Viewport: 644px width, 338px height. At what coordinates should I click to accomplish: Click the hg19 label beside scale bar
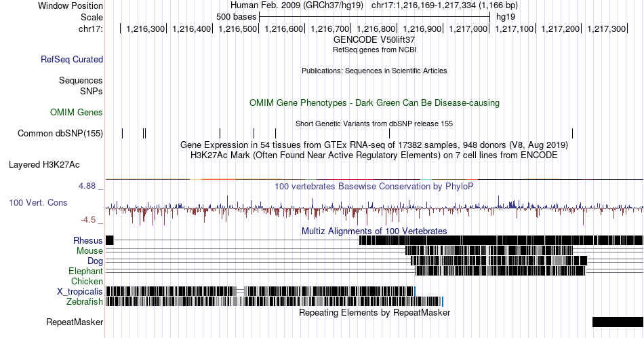click(x=506, y=17)
